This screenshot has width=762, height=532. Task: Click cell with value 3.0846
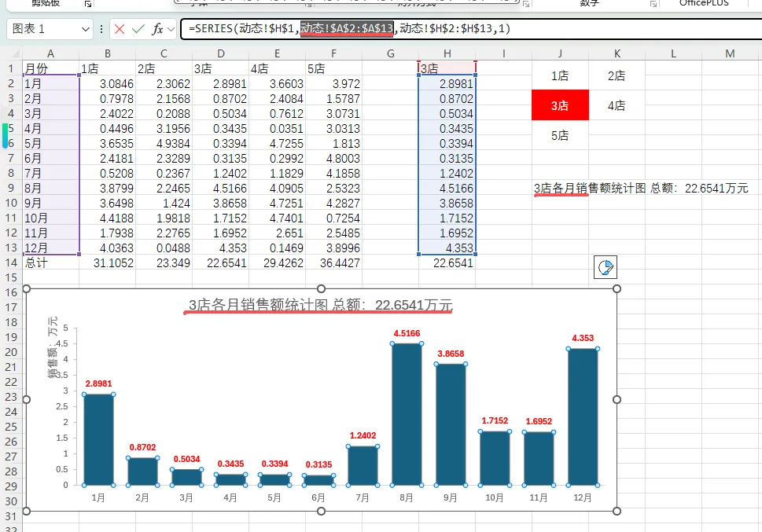[108, 83]
